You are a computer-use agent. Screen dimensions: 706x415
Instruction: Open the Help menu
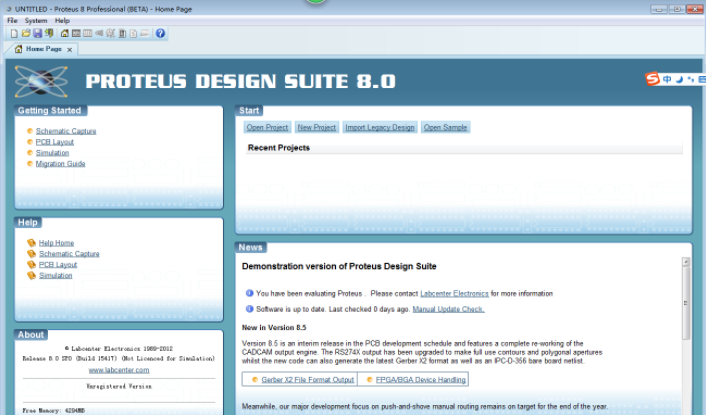[x=62, y=21]
